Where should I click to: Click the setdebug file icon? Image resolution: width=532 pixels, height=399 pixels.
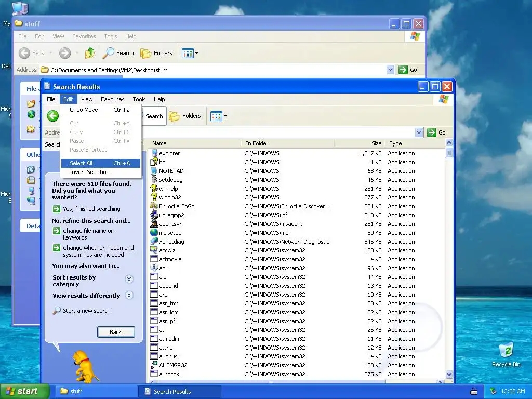coord(154,179)
